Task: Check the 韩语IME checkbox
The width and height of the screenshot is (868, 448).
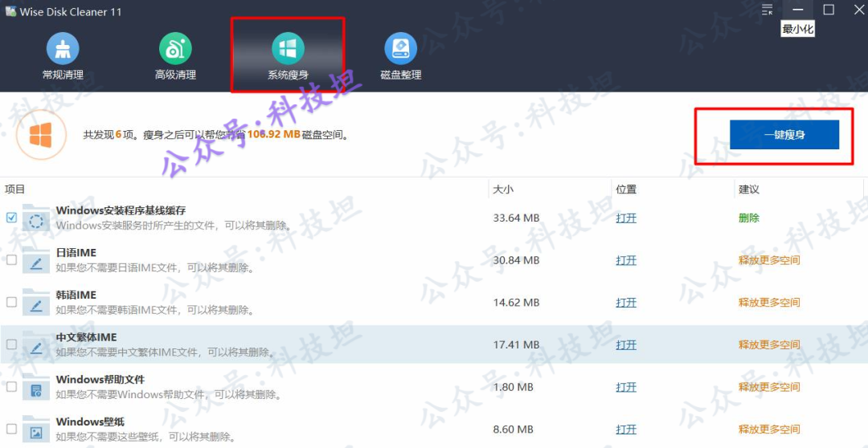Action: tap(11, 302)
